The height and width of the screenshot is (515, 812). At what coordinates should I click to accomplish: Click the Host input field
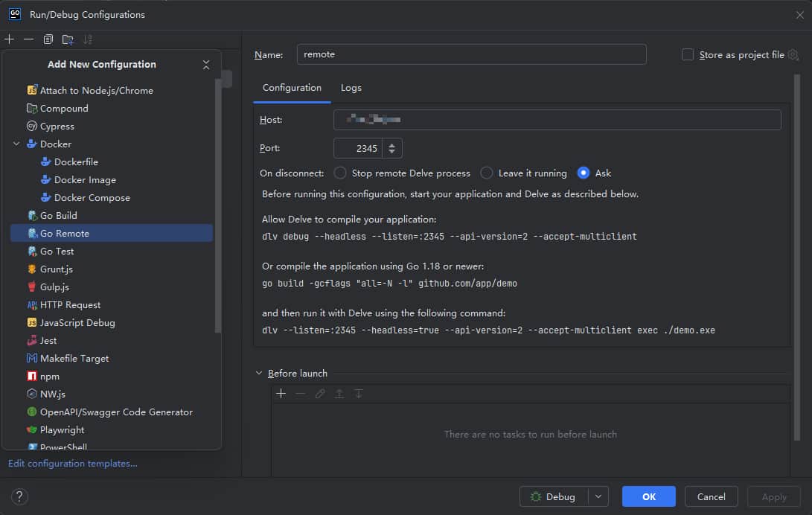point(557,120)
